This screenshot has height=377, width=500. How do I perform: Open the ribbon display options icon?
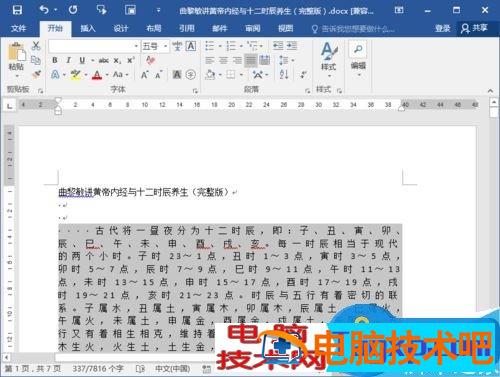[399, 10]
